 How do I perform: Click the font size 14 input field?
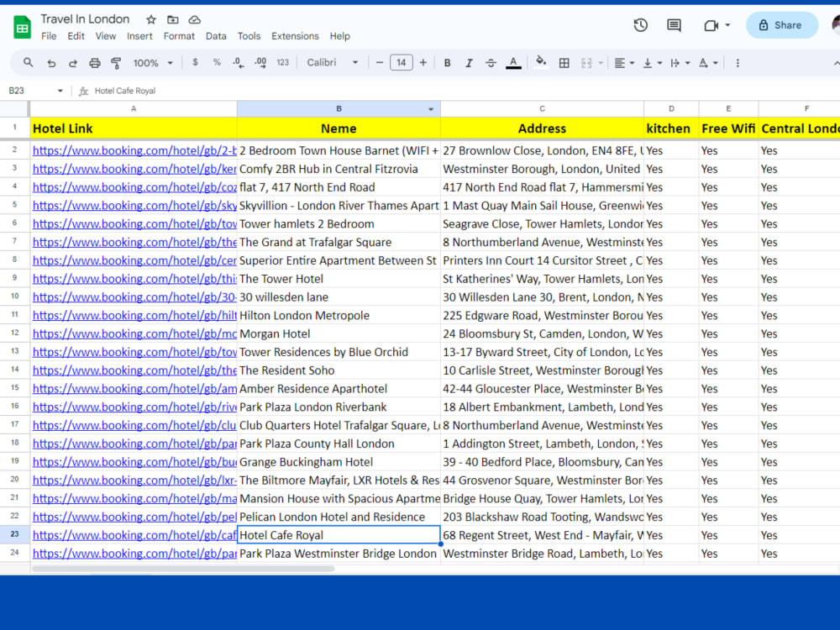(x=402, y=63)
